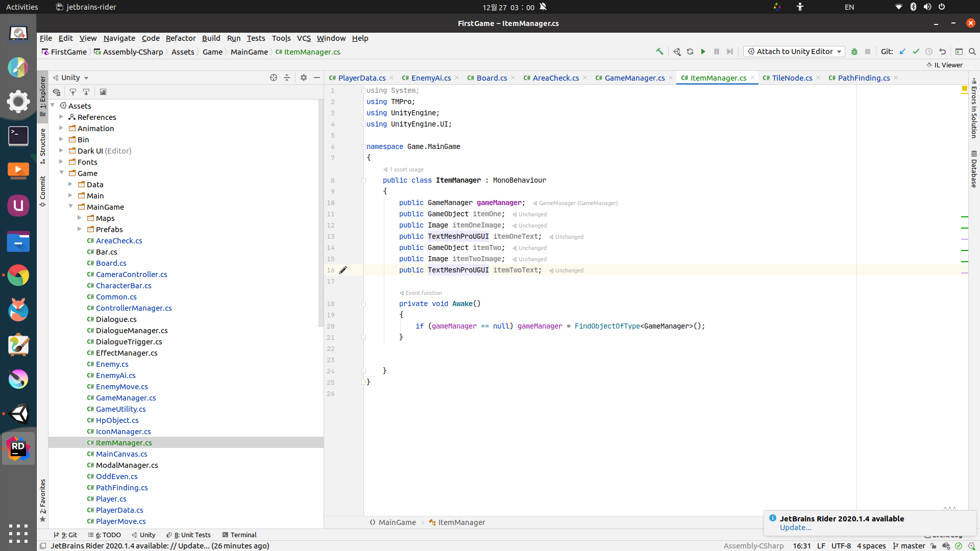Toggle the Structure side panel

coord(43,145)
